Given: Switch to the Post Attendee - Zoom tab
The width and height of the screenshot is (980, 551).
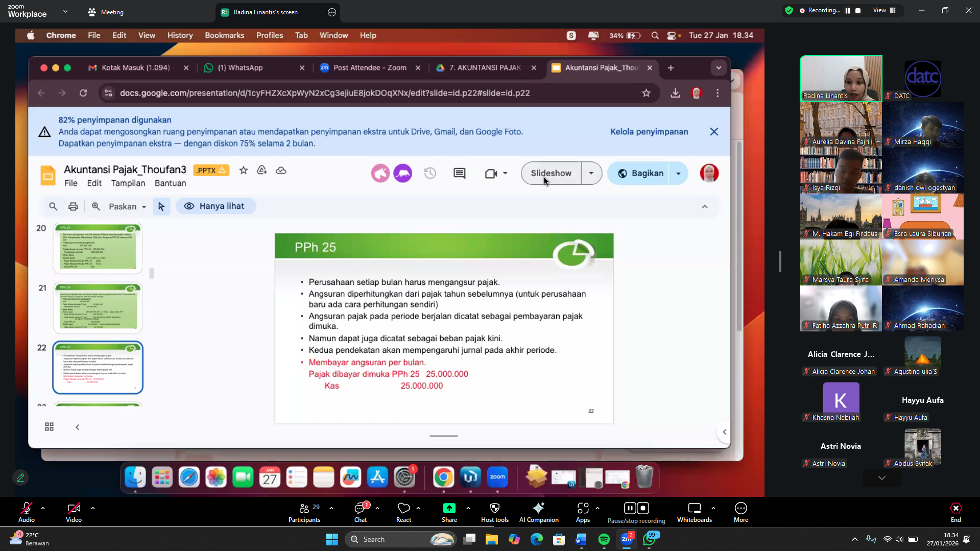Looking at the screenshot, I should [x=370, y=68].
